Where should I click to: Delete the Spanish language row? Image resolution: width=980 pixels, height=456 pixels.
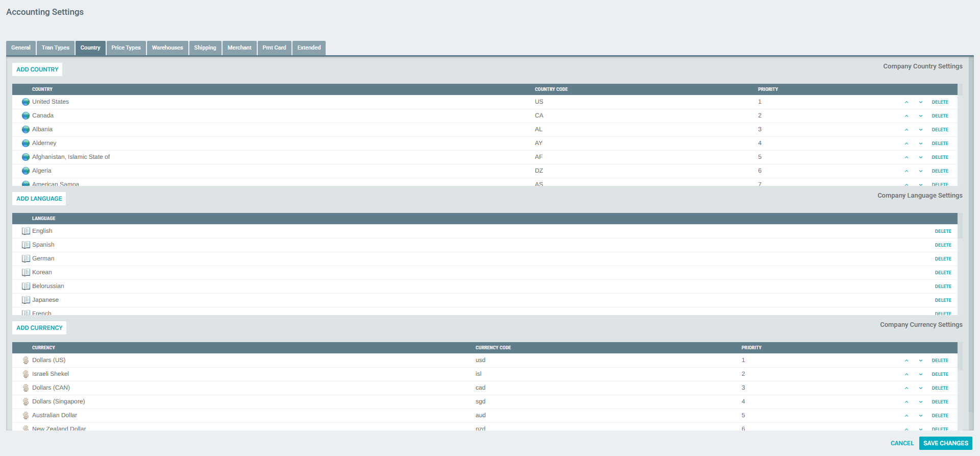pyautogui.click(x=943, y=245)
